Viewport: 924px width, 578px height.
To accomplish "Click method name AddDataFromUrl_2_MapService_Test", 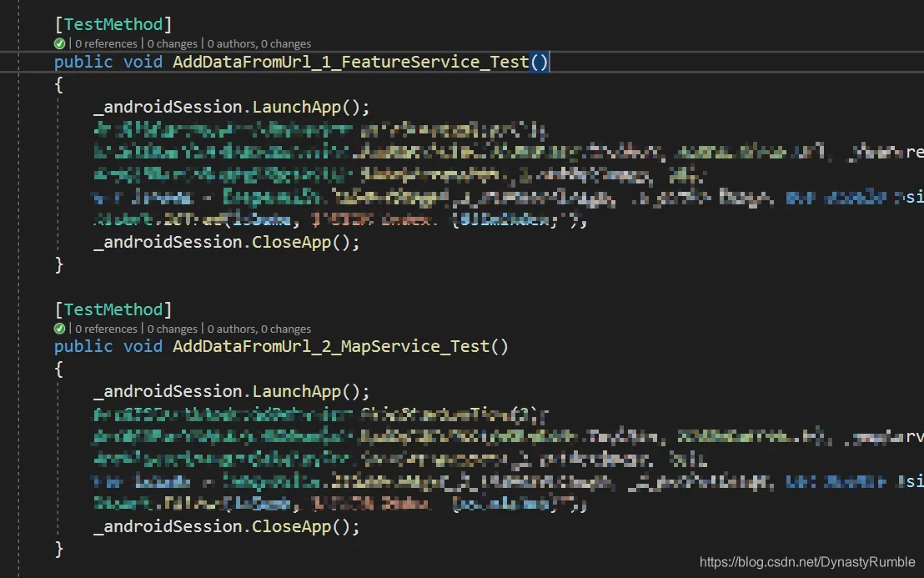I will (x=331, y=346).
